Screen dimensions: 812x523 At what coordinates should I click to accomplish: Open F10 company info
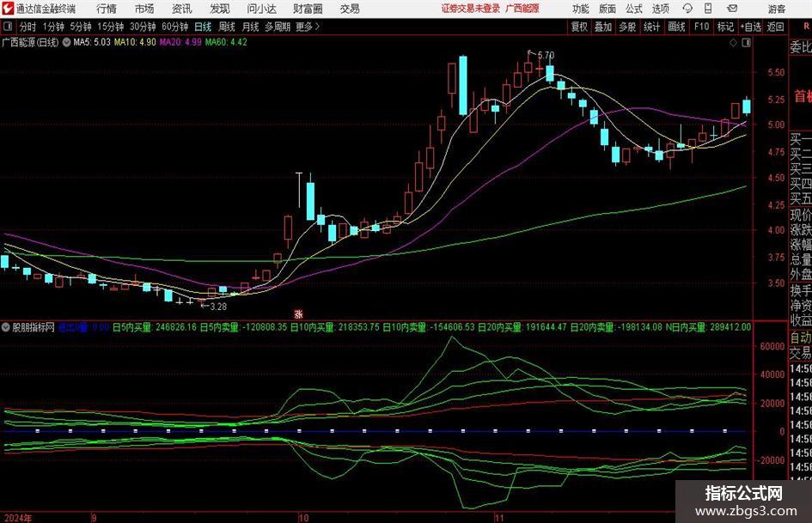701,27
